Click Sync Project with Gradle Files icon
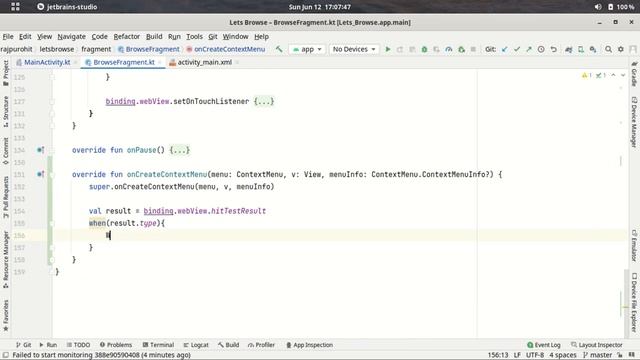This screenshot has width=640, height=360. click(569, 49)
